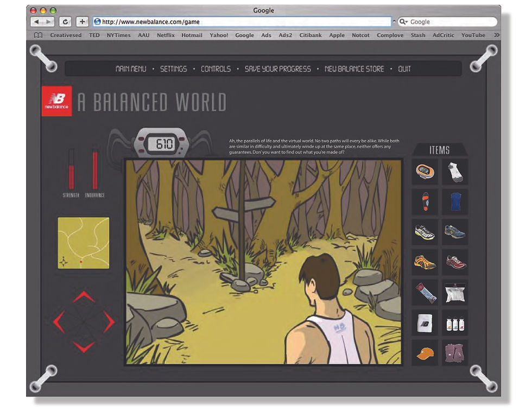This screenshot has height=411, width=532.
Task: Open Main Menu in game navigation
Action: (131, 69)
